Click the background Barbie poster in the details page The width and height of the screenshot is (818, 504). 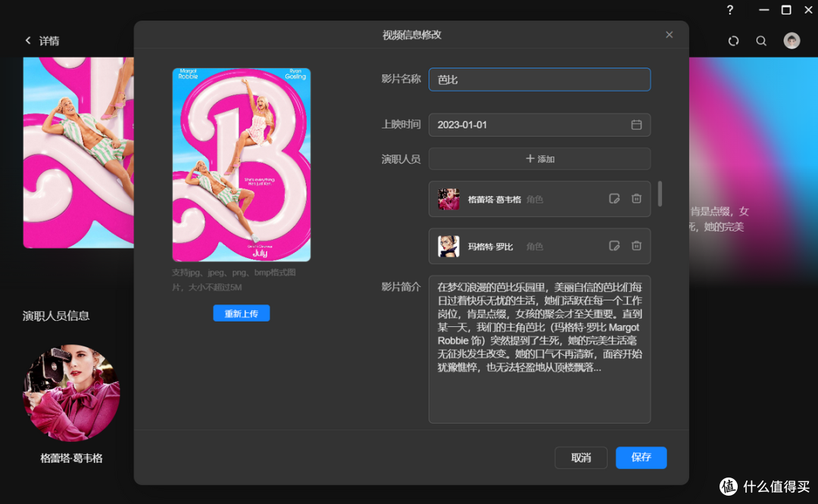click(78, 153)
